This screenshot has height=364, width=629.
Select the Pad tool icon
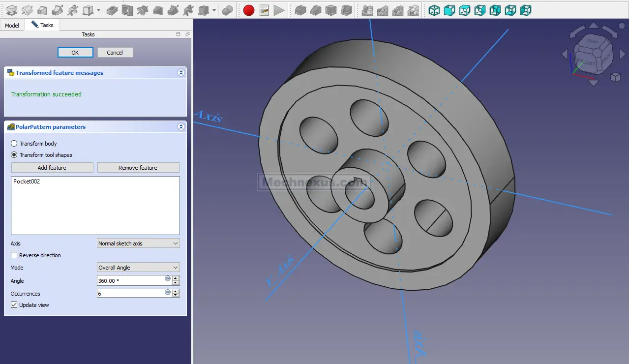[11, 10]
